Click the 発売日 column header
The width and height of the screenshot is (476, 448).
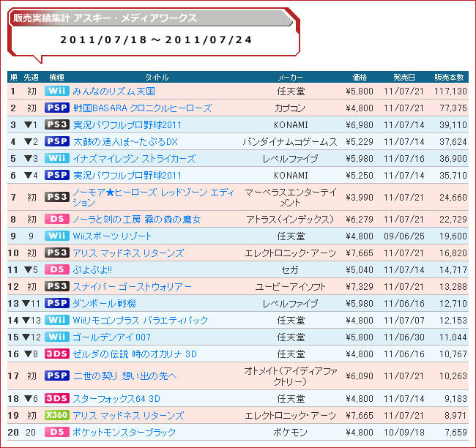tap(404, 77)
